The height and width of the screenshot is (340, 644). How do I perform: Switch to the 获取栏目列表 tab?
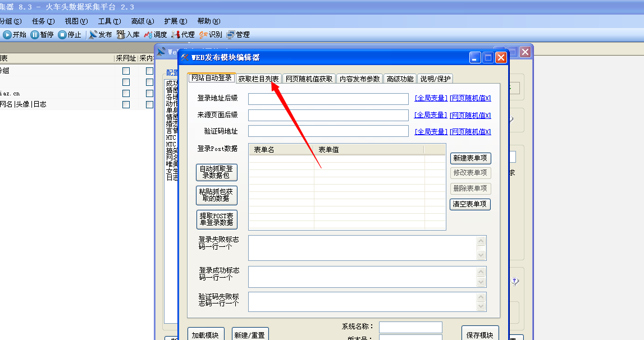[258, 79]
